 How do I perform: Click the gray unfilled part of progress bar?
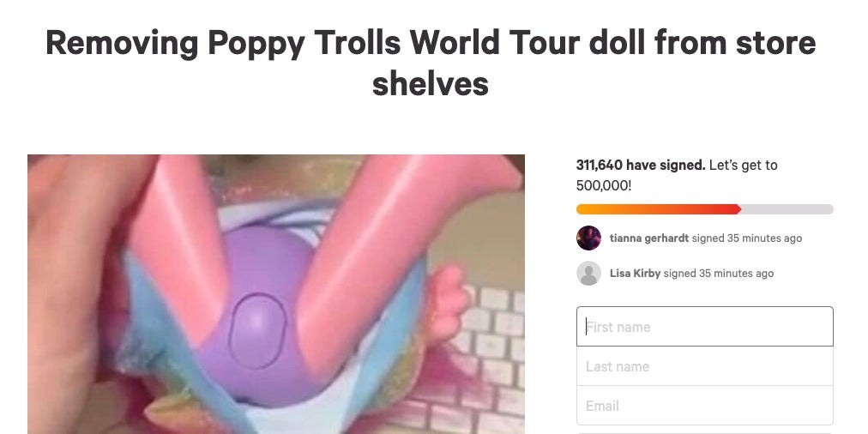787,209
